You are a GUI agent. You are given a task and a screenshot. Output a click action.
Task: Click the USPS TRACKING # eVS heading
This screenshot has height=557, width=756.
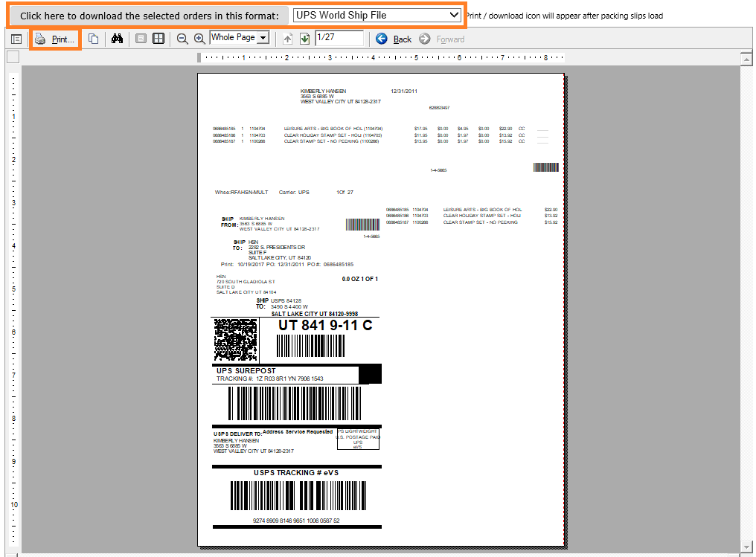pyautogui.click(x=296, y=473)
